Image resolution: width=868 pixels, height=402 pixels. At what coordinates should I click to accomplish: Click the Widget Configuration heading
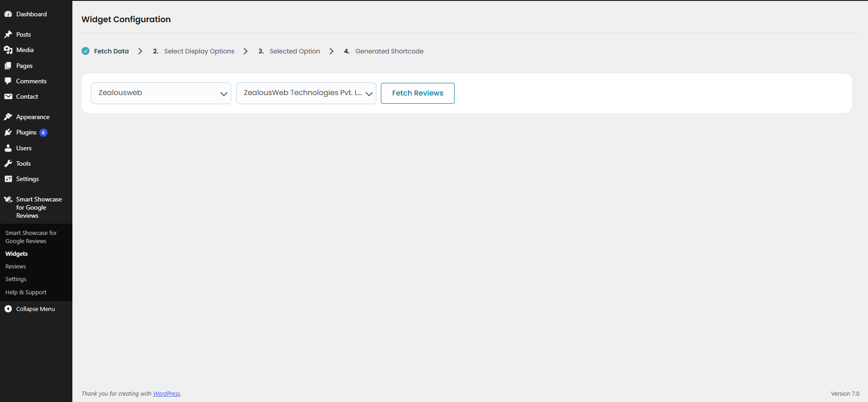(x=126, y=19)
